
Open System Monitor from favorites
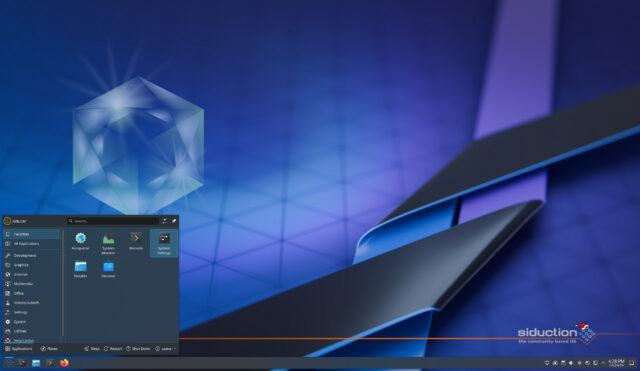point(108,243)
